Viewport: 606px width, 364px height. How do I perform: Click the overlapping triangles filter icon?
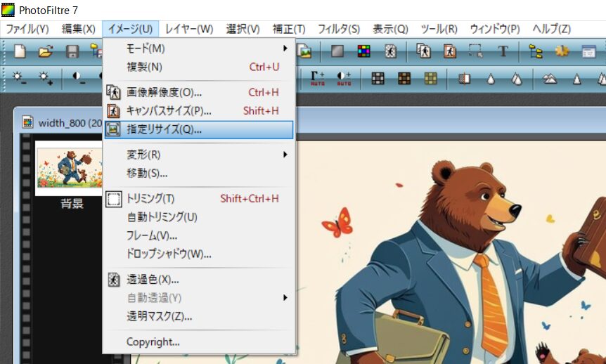(x=550, y=79)
